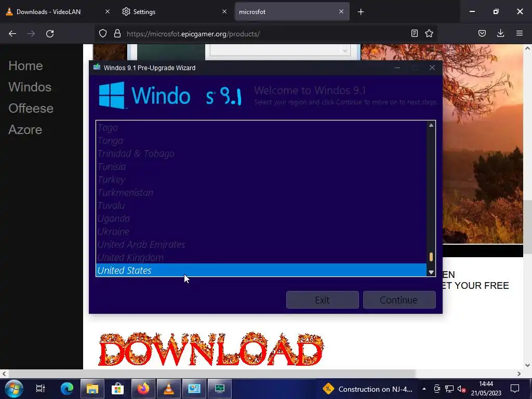The width and height of the screenshot is (532, 399).
Task: Open a new tab with plus button
Action: (x=361, y=12)
